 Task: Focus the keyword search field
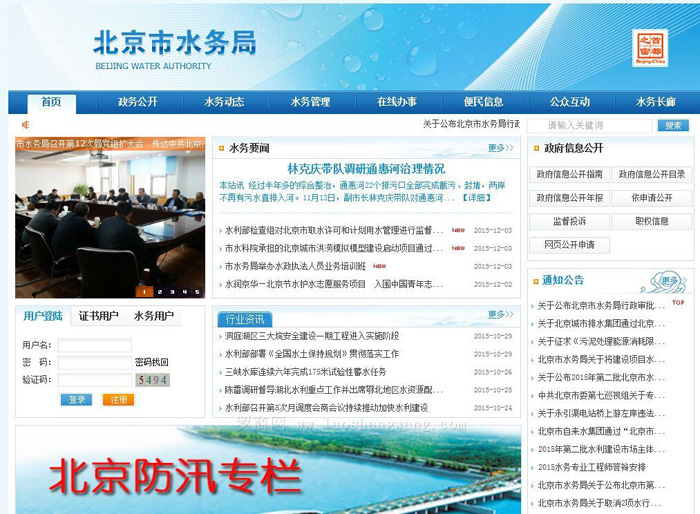589,125
